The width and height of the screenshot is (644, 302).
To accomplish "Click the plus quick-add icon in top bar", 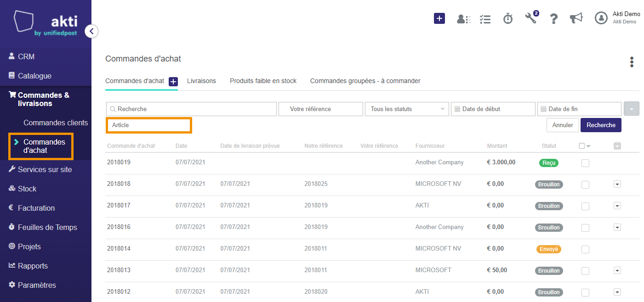I will point(439,18).
